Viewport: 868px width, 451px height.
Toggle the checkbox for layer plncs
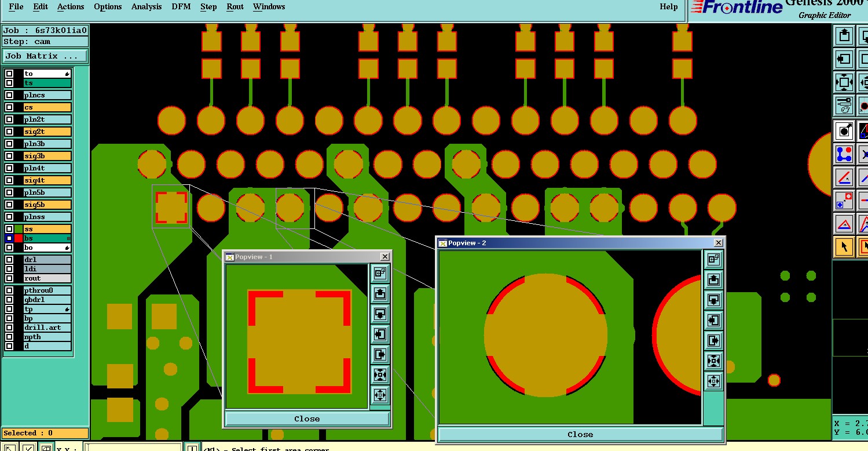pos(9,95)
